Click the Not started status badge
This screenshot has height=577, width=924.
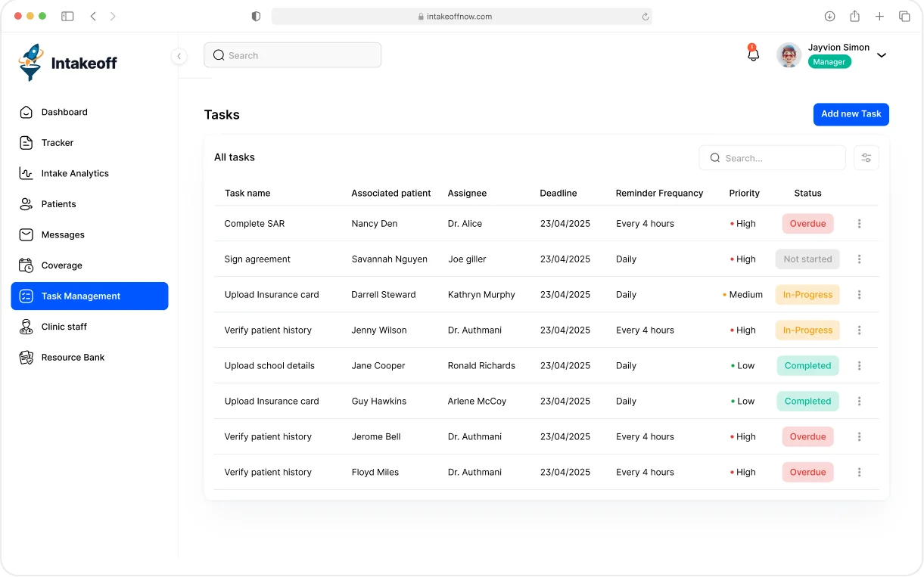(807, 259)
